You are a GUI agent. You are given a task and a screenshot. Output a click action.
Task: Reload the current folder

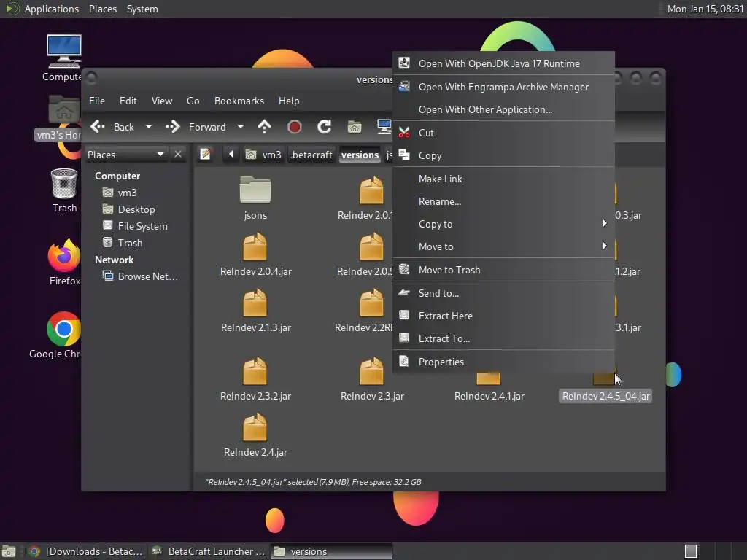click(x=325, y=127)
